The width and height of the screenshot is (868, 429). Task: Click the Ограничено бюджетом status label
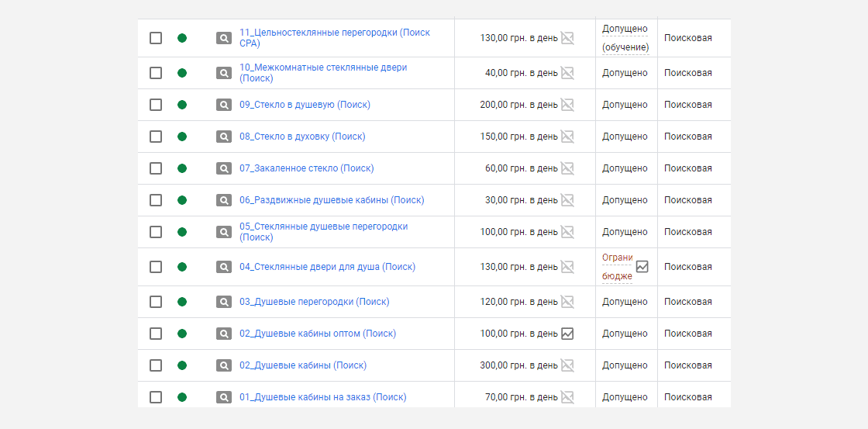tap(617, 267)
